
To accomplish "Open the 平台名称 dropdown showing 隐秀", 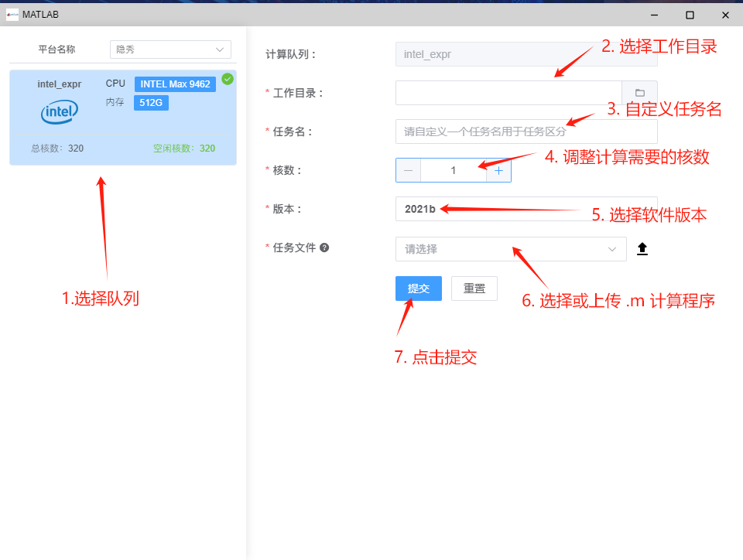I will coord(169,49).
